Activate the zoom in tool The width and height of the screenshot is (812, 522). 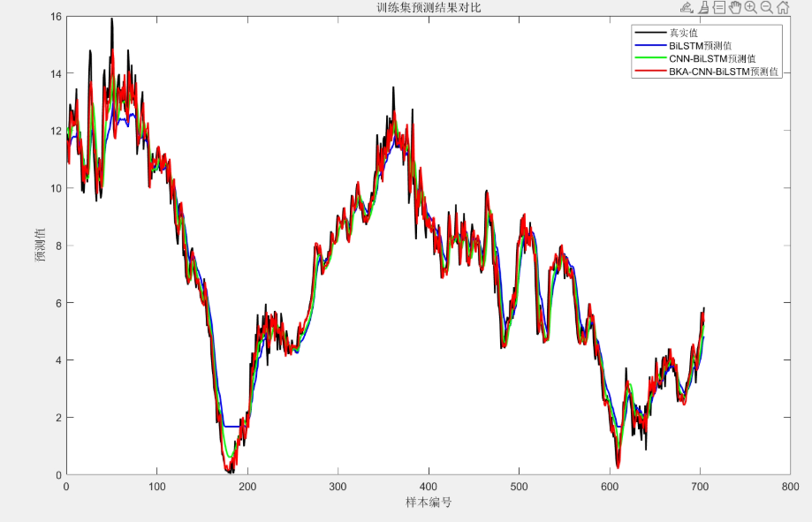[x=751, y=7]
